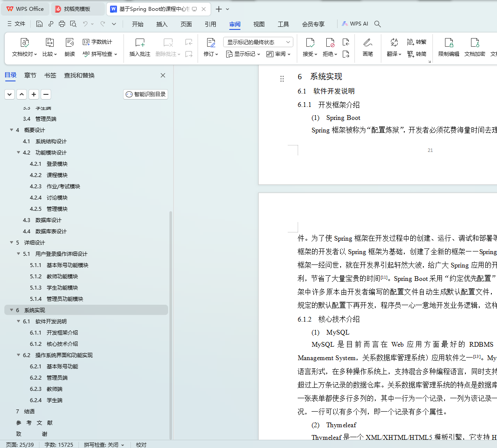The width and height of the screenshot is (497, 448).
Task: Click previous change icon above accept
Action: click(346, 42)
